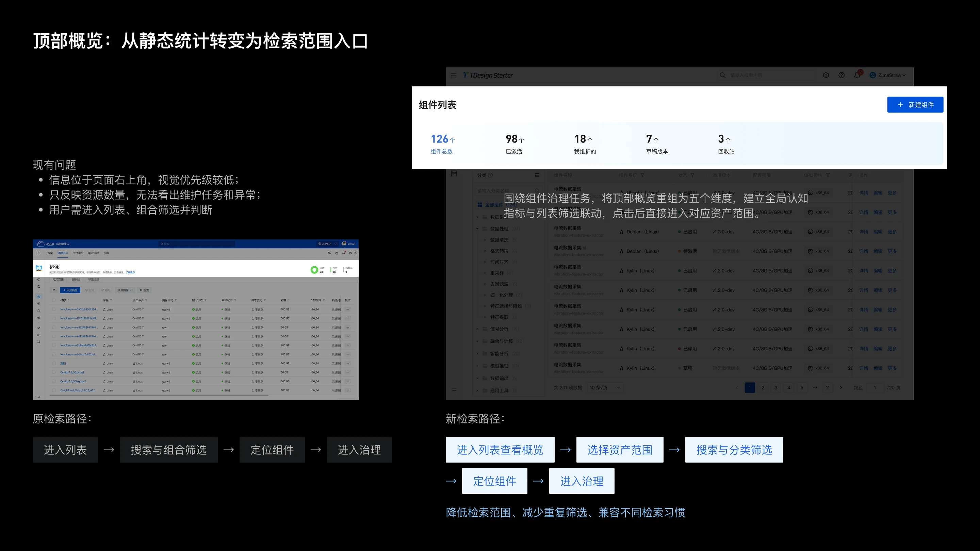Open the help question-mark icon in TDesign header
The height and width of the screenshot is (551, 980).
(x=842, y=75)
